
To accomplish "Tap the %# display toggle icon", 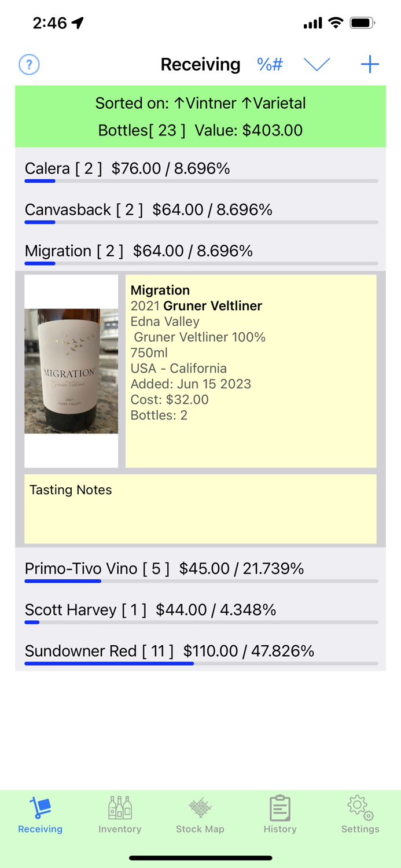I will (270, 64).
